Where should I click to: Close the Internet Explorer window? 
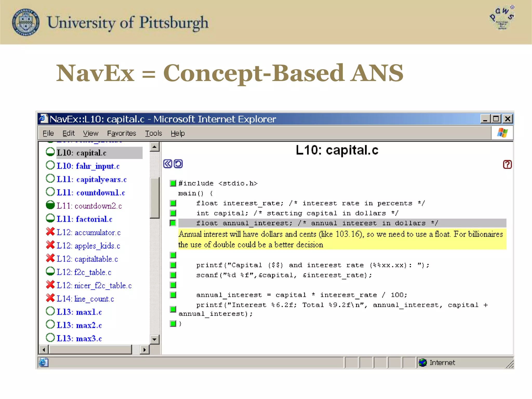(x=508, y=119)
